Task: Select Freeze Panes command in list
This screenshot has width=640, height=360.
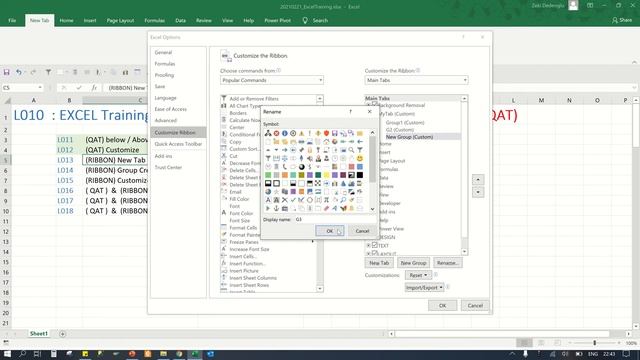Action: (244, 242)
